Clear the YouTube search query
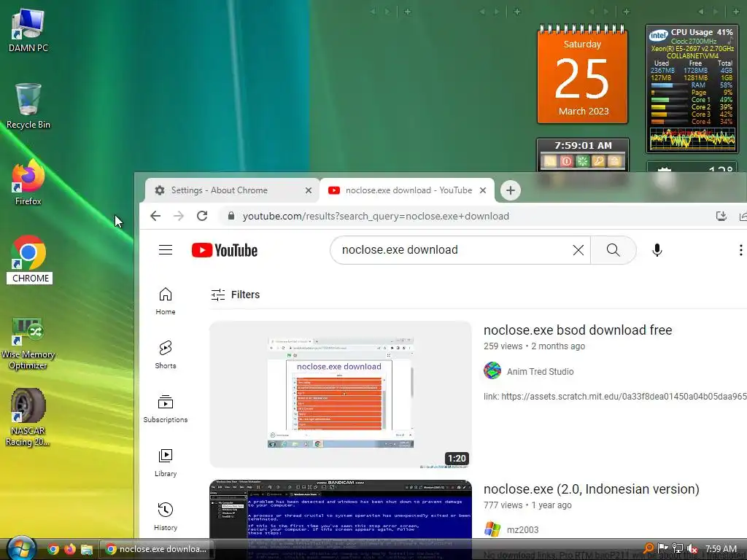 pyautogui.click(x=578, y=250)
